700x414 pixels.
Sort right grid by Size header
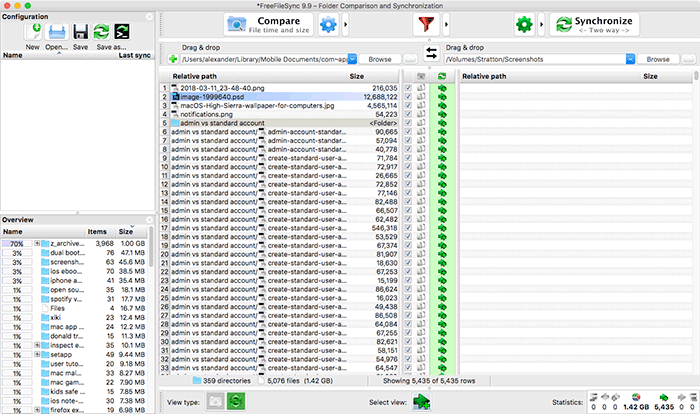[x=666, y=76]
